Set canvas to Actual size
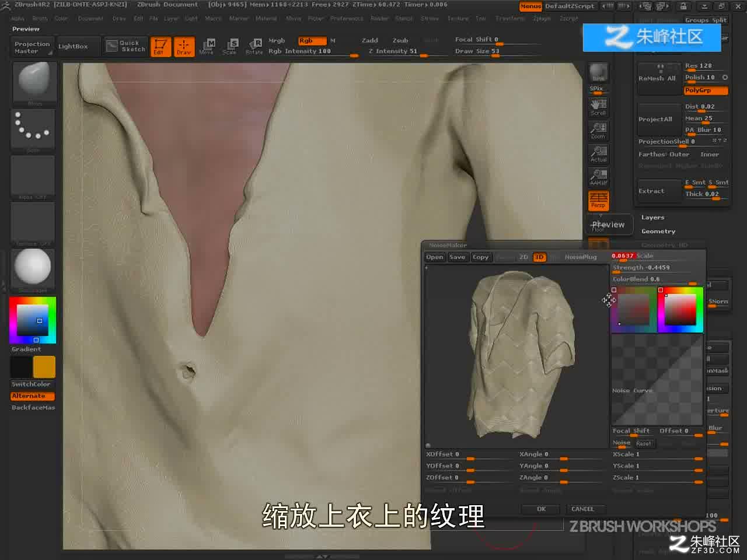Viewport: 747px width, 560px height. (598, 153)
